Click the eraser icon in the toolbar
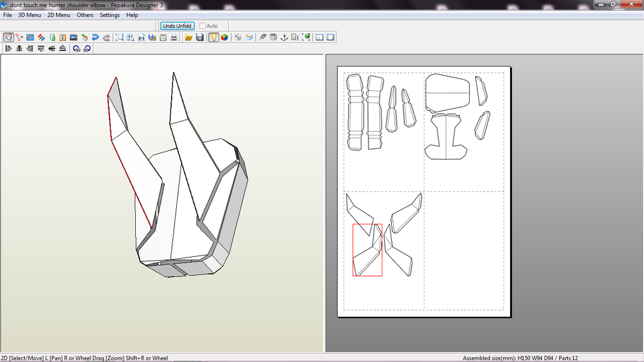 tap(263, 38)
